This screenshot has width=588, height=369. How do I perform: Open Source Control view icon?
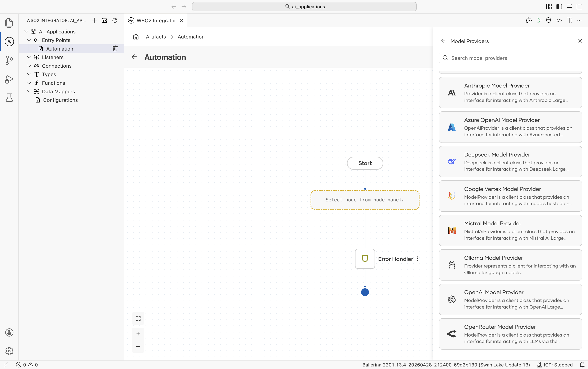point(9,60)
